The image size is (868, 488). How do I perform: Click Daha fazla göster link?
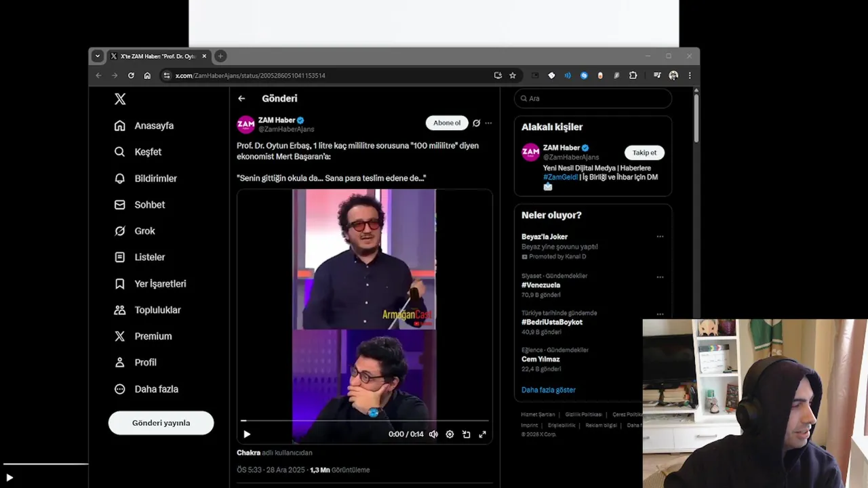click(549, 390)
